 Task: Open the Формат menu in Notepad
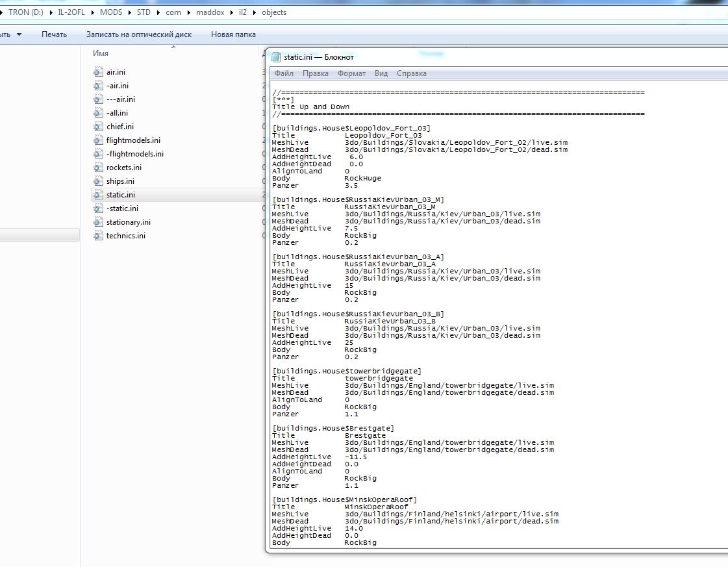point(351,73)
